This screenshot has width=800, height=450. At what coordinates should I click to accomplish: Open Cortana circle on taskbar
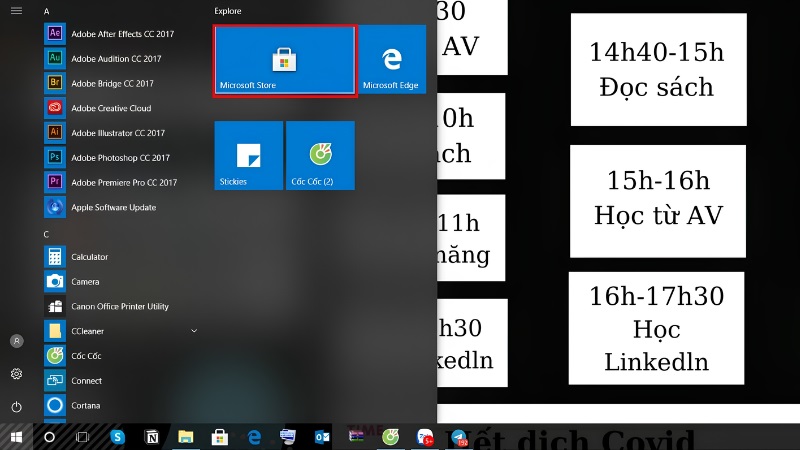coord(49,437)
